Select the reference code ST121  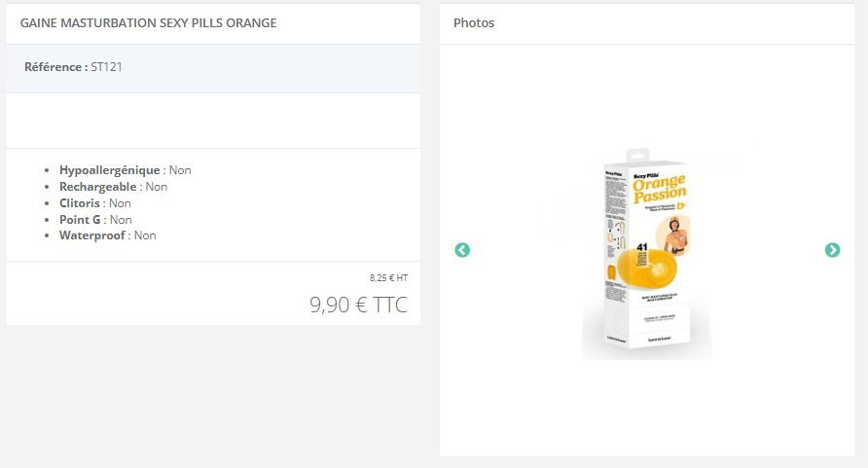[x=106, y=67]
